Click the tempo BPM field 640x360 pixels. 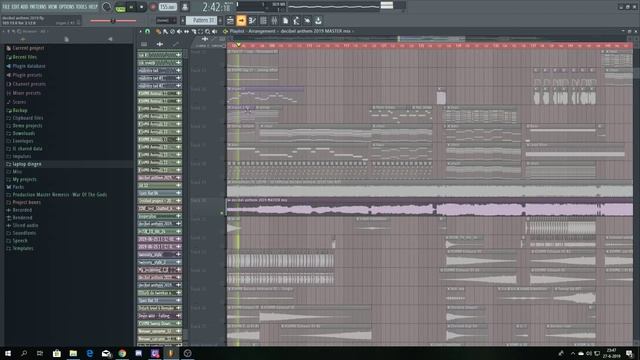tap(168, 7)
